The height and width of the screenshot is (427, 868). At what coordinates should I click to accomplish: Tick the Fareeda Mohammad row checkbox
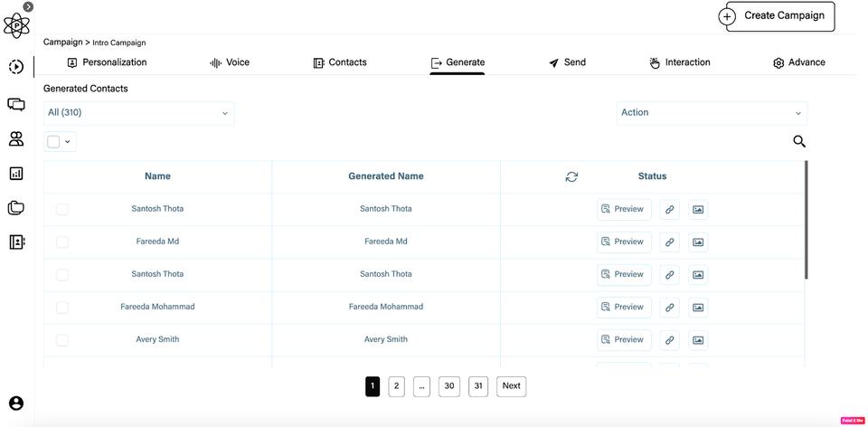[x=62, y=308]
